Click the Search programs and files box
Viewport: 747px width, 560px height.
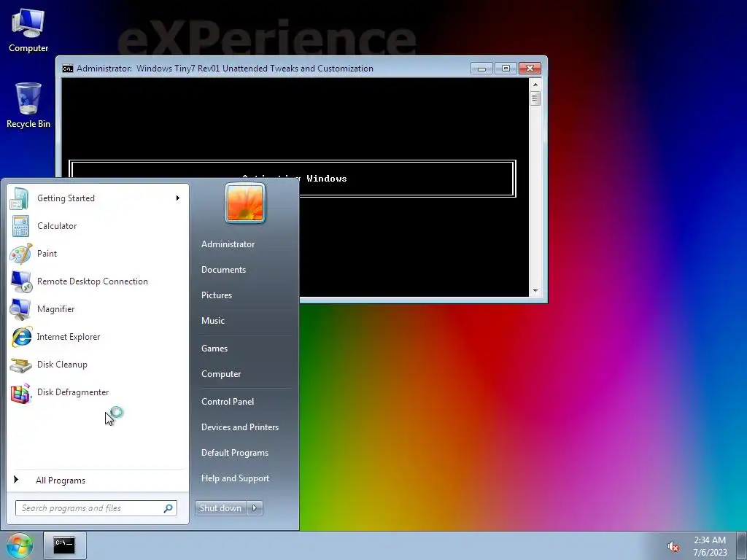(x=96, y=508)
